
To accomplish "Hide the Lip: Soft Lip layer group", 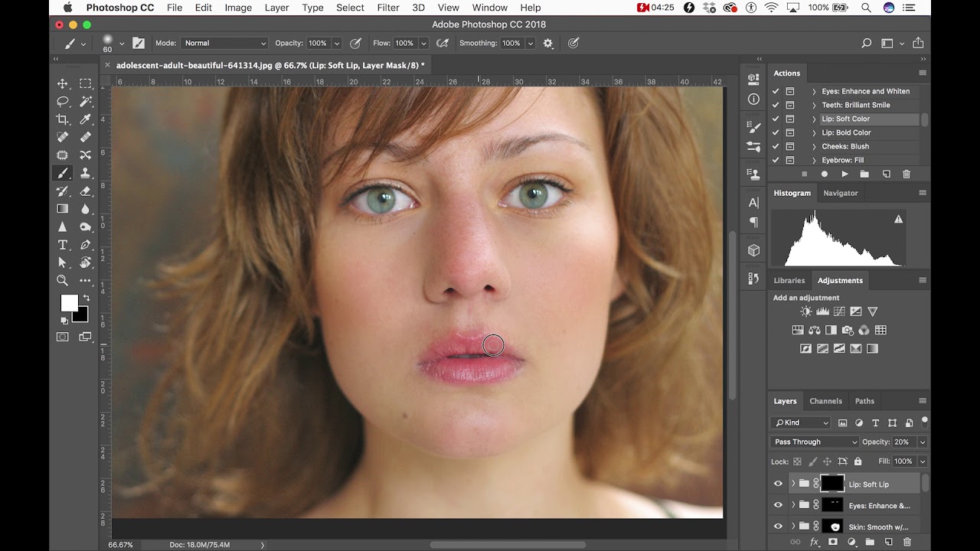I will click(x=778, y=484).
